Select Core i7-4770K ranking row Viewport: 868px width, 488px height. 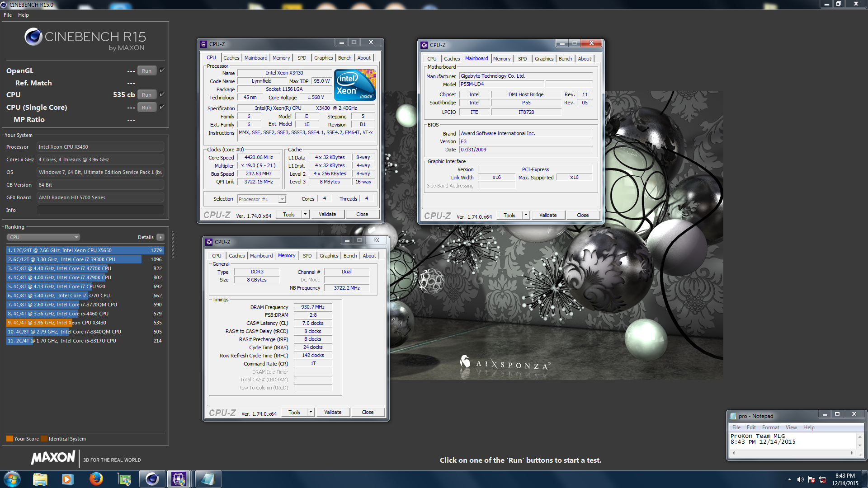tap(85, 268)
